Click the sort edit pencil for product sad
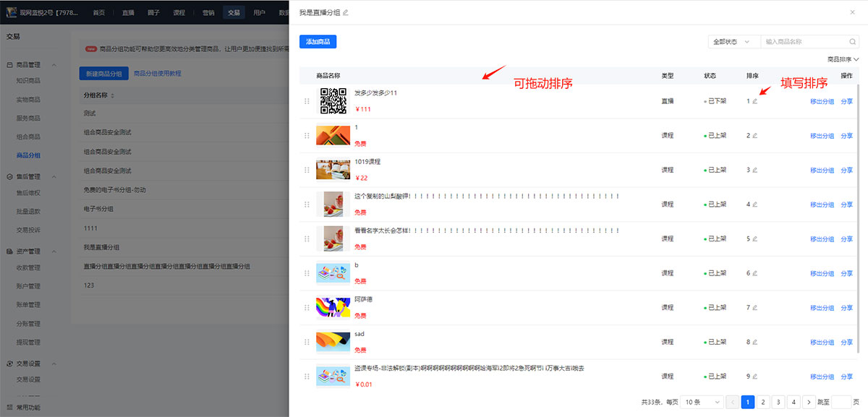This screenshot has height=417, width=868. pos(755,343)
